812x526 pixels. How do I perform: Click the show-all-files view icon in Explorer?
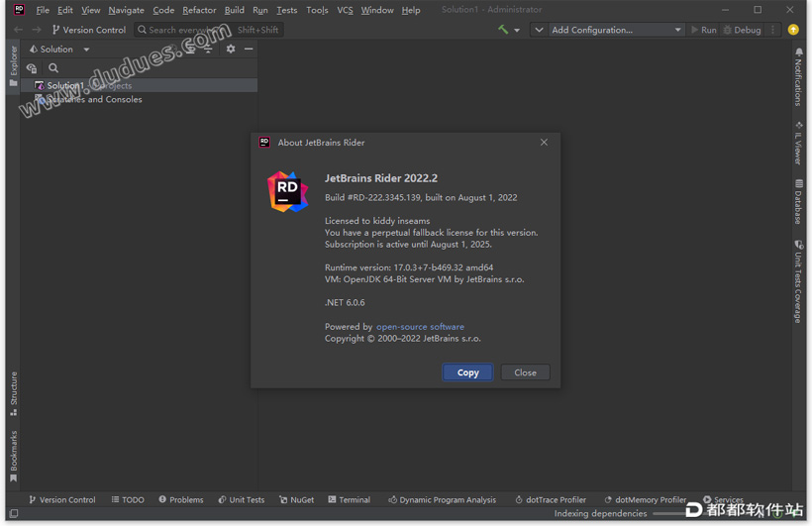pos(32,68)
